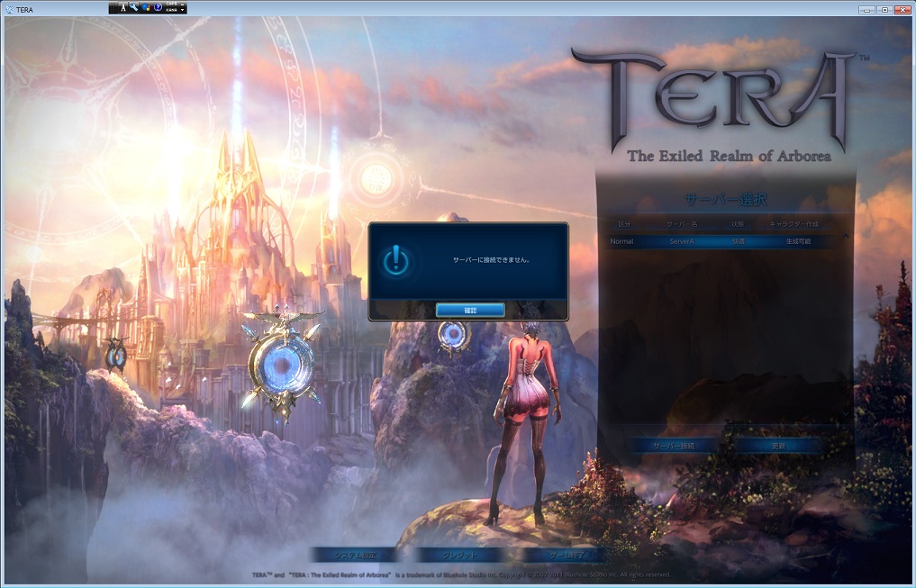
Task: Click the サーバー接続 button
Action: point(674,446)
